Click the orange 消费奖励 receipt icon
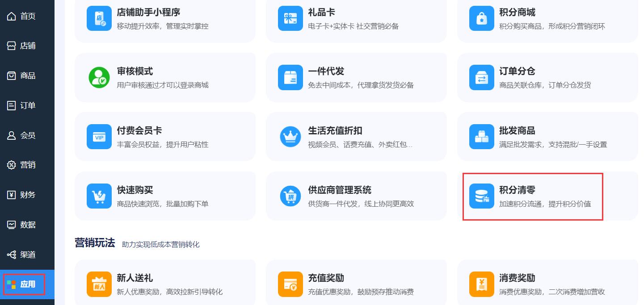The height and width of the screenshot is (305, 644). point(482,284)
